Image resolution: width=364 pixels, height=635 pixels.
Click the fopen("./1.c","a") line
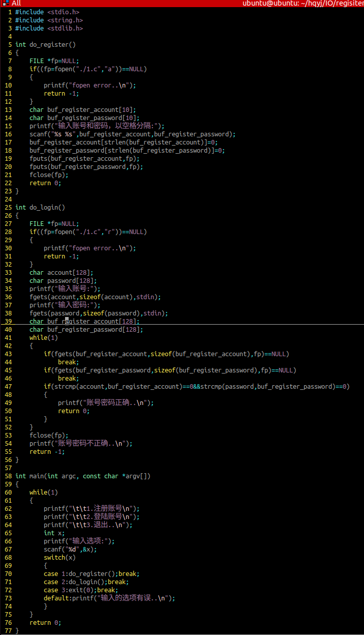pos(88,69)
